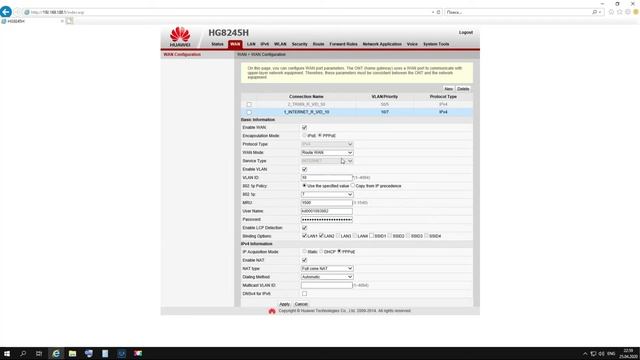Click the ENG language indicator in tray
This screenshot has height=360, width=640.
click(611, 354)
